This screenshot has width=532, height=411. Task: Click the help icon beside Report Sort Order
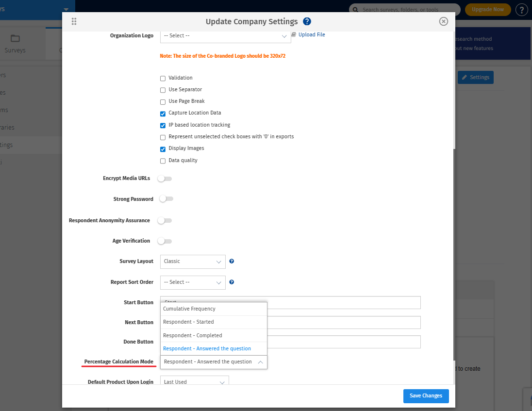point(232,282)
